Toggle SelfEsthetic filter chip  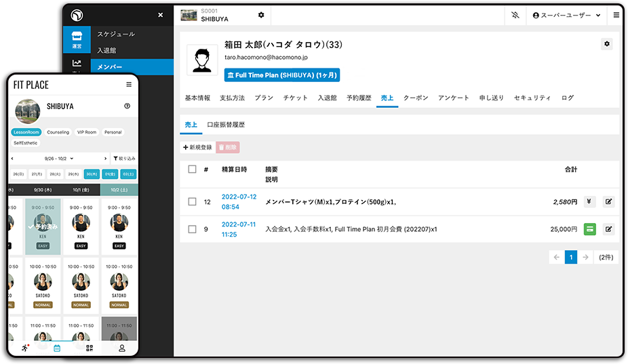pos(26,143)
